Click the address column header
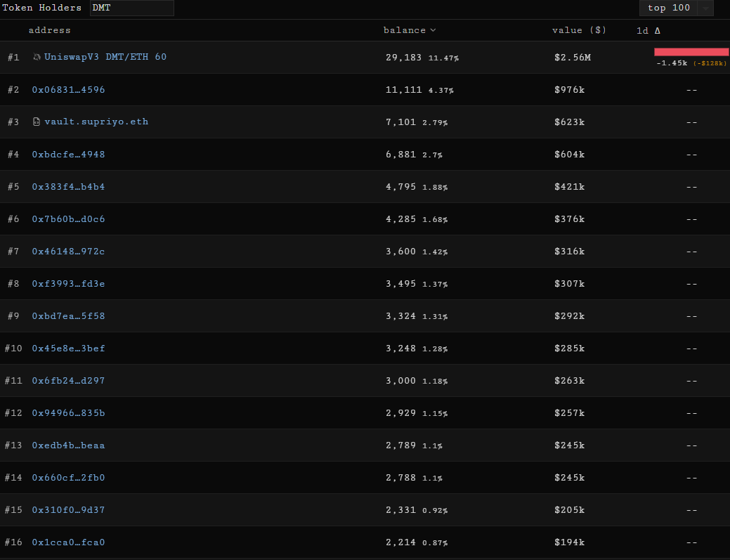This screenshot has width=730, height=560. pyautogui.click(x=49, y=30)
